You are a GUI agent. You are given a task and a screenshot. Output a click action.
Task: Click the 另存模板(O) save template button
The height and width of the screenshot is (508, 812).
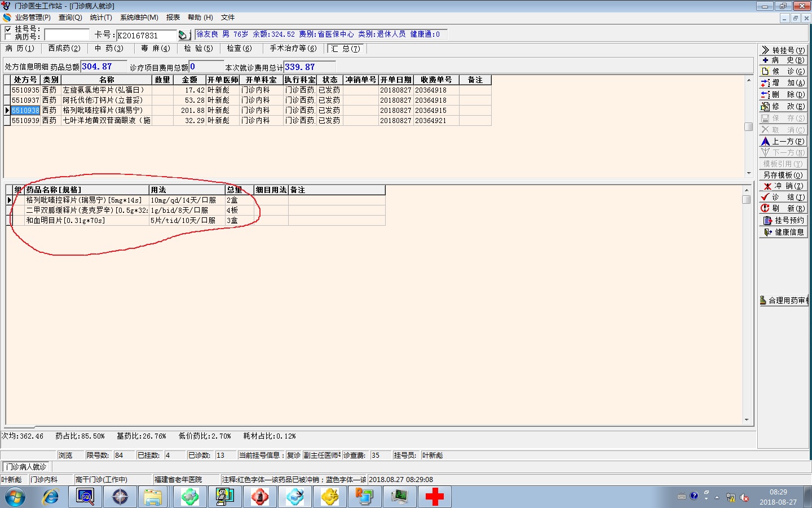[783, 176]
